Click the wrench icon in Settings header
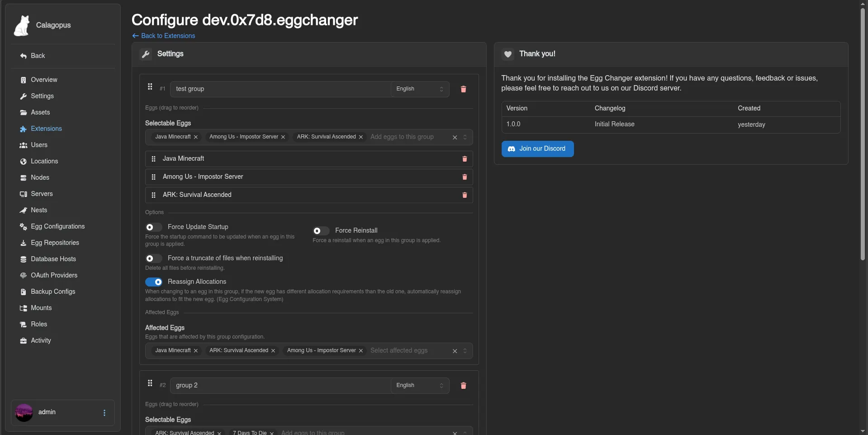Viewport: 868px width, 435px height. [146, 54]
